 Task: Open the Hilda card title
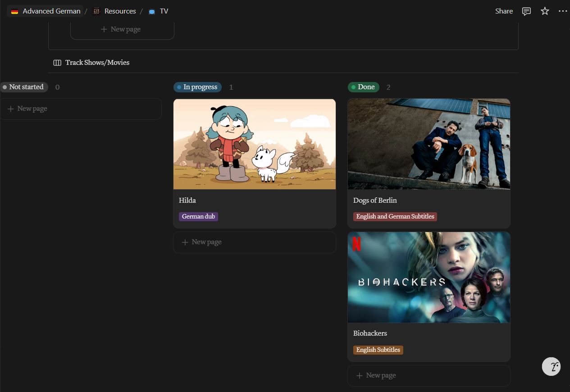187,201
